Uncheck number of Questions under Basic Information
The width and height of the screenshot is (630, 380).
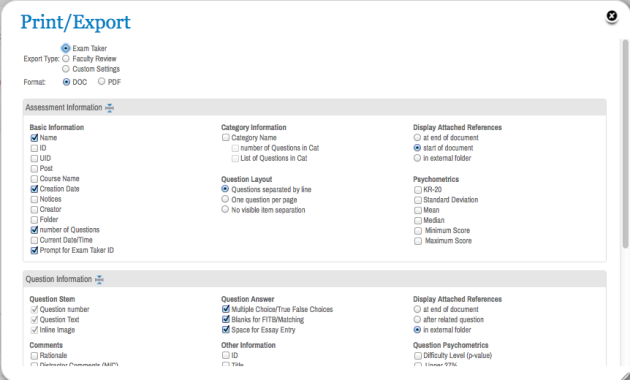[35, 230]
